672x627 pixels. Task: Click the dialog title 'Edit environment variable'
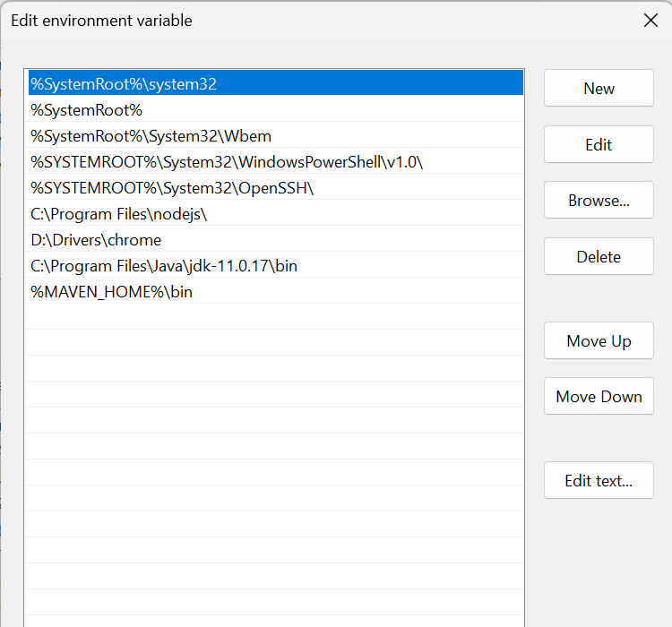tap(101, 20)
